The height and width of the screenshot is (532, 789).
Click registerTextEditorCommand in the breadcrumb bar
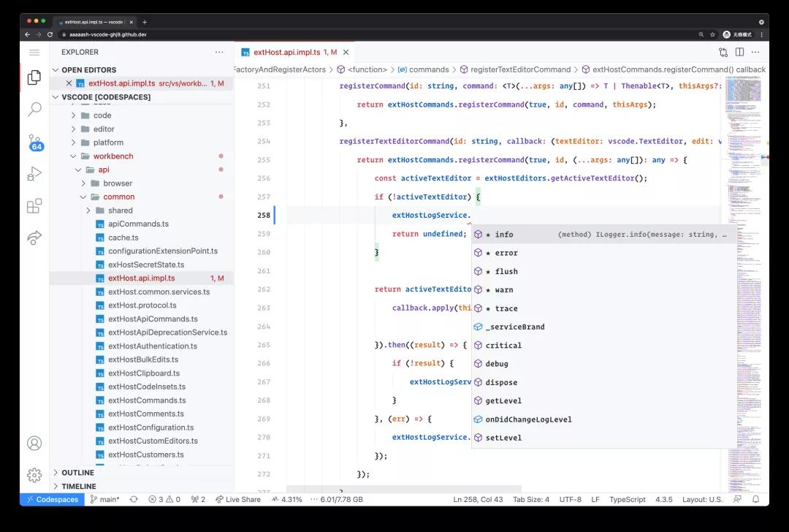pos(520,69)
